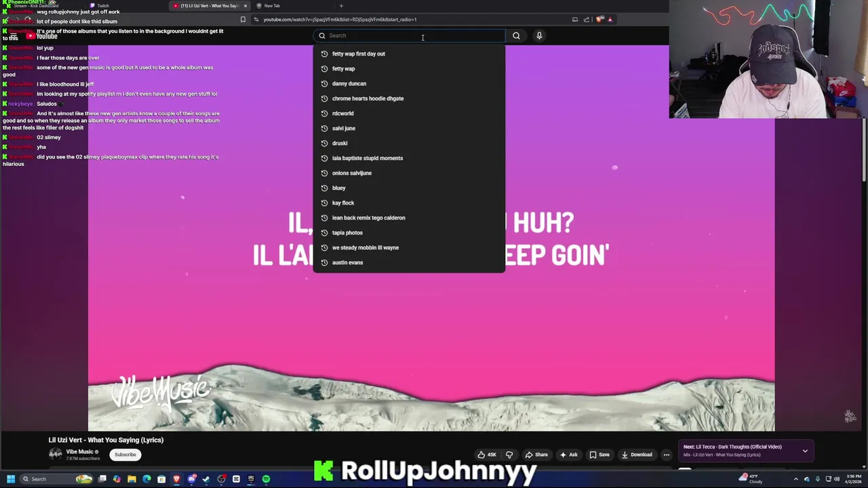This screenshot has height=488, width=868.
Task: Share the Lil Uzi Vert video
Action: point(536,455)
